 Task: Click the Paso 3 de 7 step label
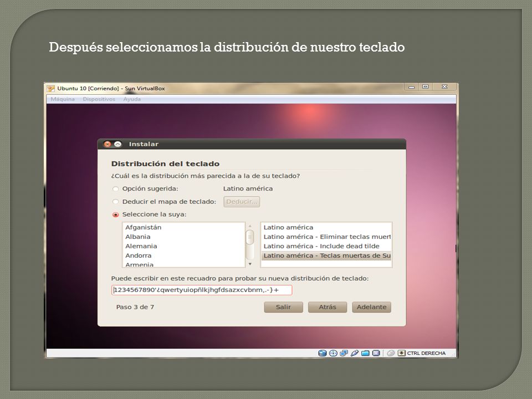(135, 307)
